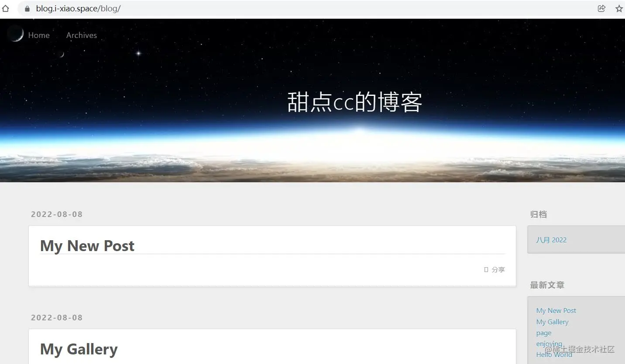Viewport: 625px width, 364px height.
Task: Open the Hello World recent post link
Action: tap(554, 354)
